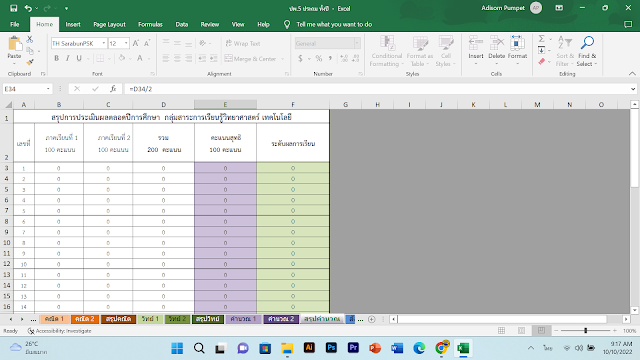Open Cell Styles gallery
The image size is (640, 360).
point(445,51)
